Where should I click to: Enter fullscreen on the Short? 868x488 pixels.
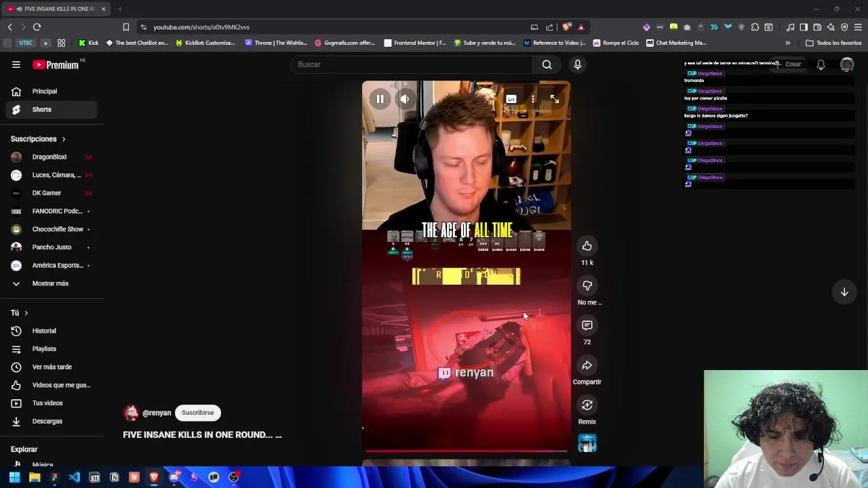(555, 99)
